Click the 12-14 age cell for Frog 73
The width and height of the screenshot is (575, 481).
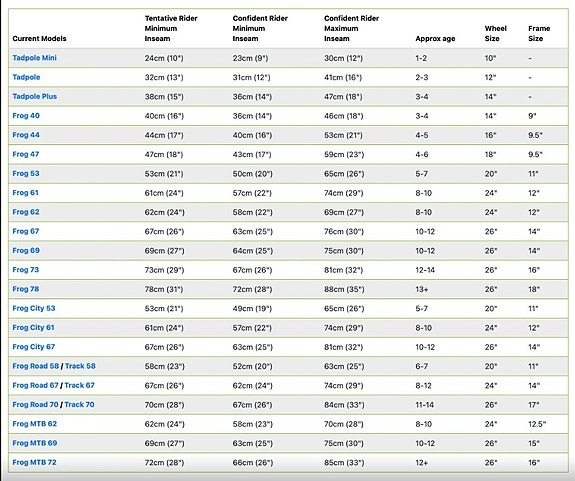(x=425, y=270)
